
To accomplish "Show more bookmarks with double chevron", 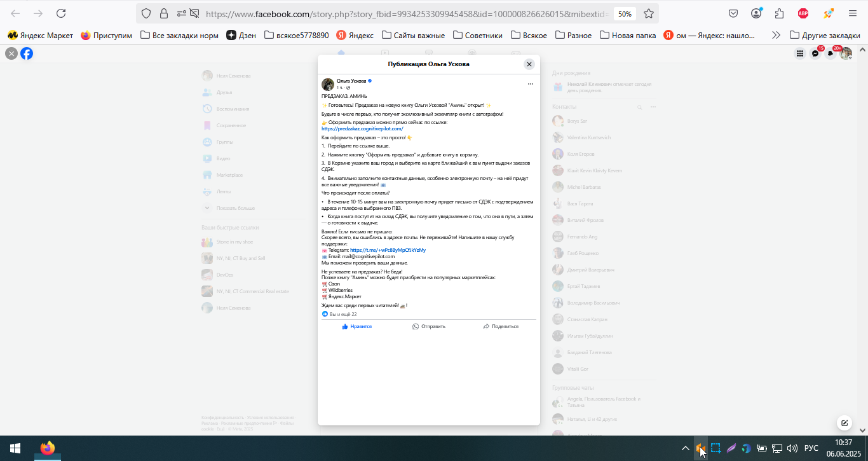I will click(x=776, y=36).
